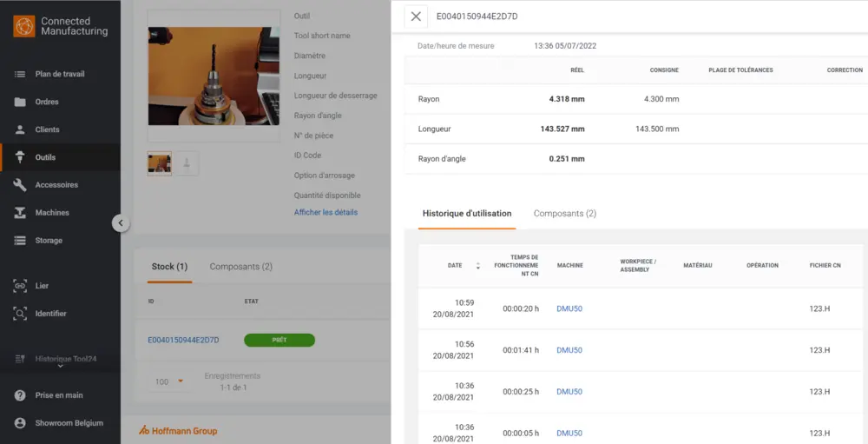Open the Storage icon in sidebar
This screenshot has width=868, height=444.
pos(20,241)
